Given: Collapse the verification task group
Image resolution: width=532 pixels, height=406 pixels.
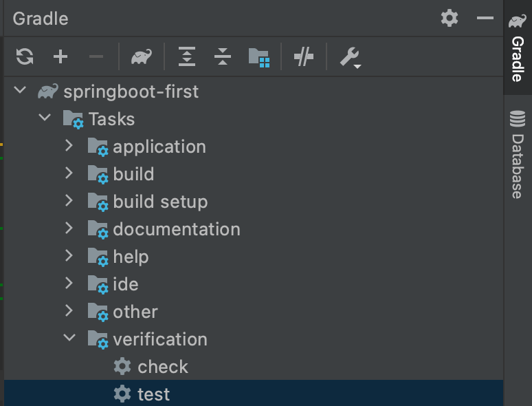Looking at the screenshot, I should [69, 338].
